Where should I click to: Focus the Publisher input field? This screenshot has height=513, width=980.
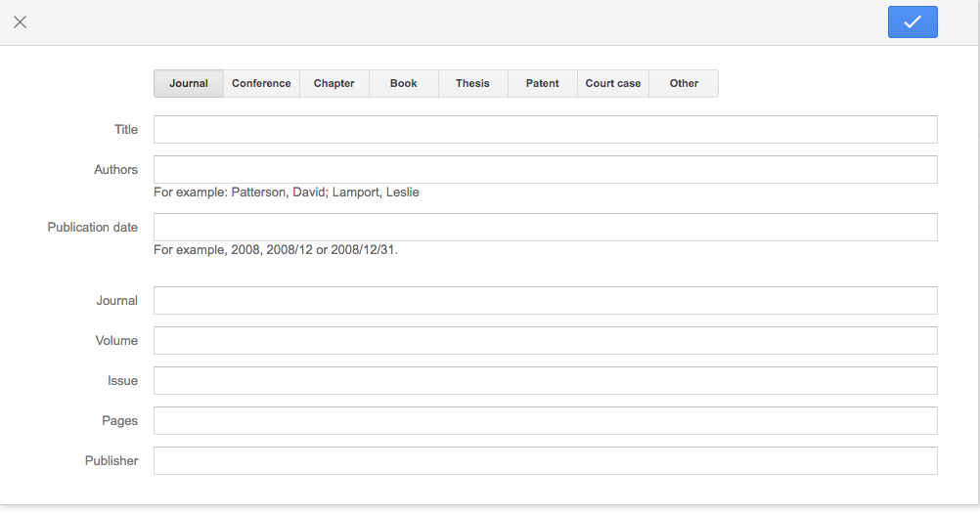coord(545,461)
